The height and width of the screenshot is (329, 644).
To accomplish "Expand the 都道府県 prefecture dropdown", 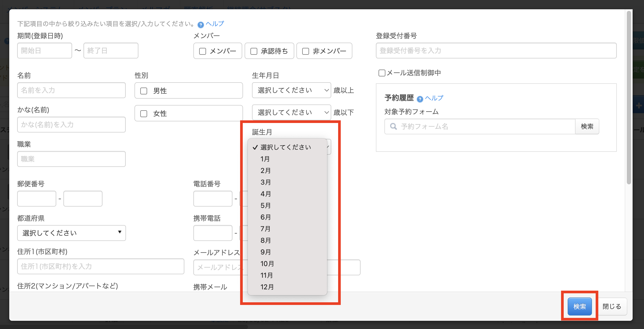I will (x=71, y=233).
